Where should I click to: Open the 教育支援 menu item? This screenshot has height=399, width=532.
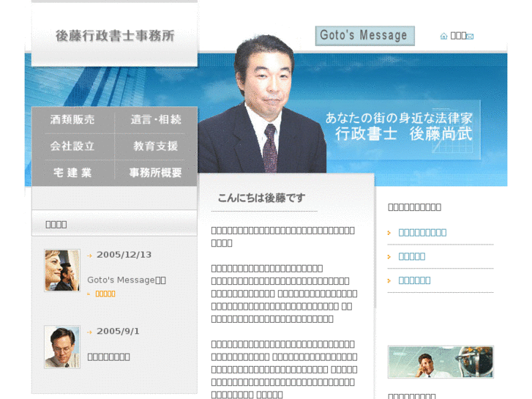pos(155,146)
